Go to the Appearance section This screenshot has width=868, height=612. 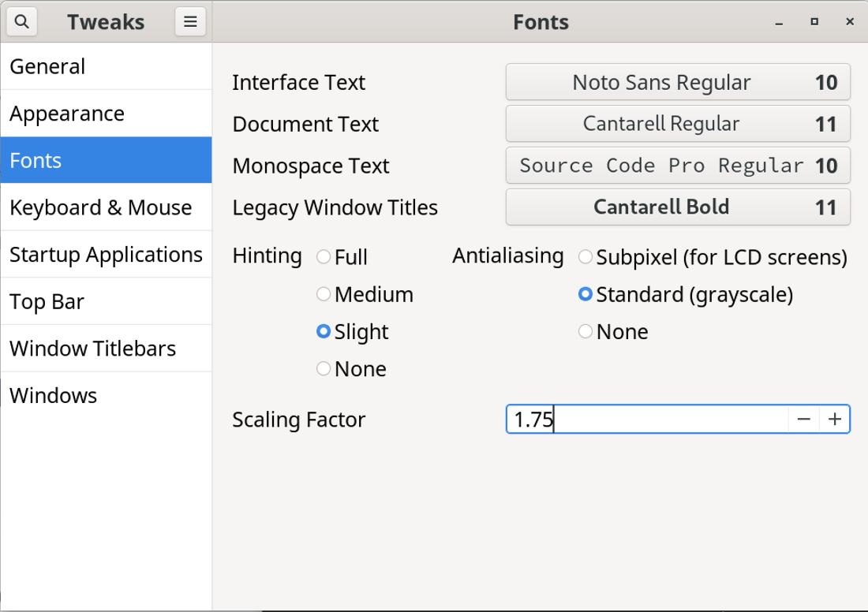(106, 114)
